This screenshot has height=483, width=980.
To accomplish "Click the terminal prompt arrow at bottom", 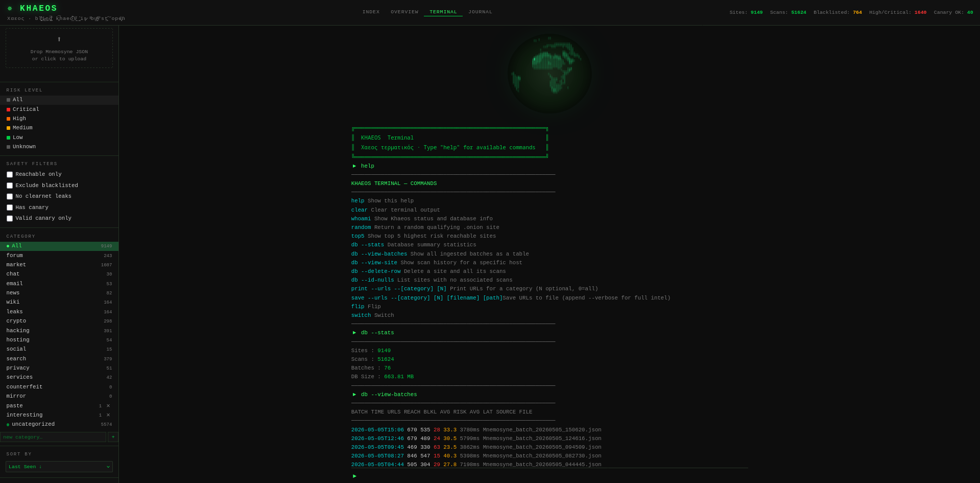I will pyautogui.click(x=355, y=476).
